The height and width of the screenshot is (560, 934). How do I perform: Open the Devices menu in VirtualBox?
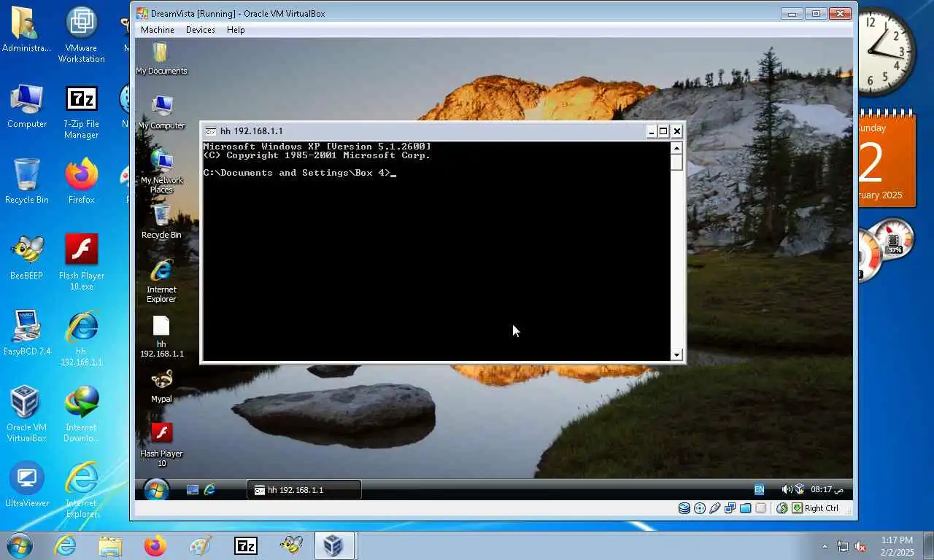(x=200, y=30)
